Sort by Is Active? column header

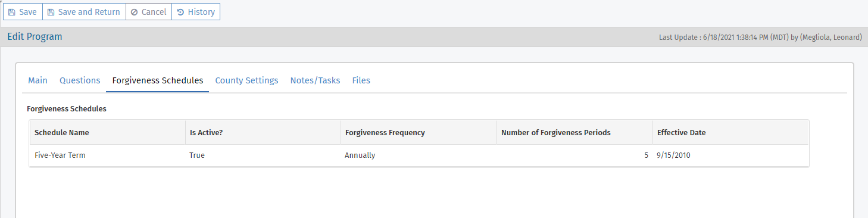click(263, 132)
